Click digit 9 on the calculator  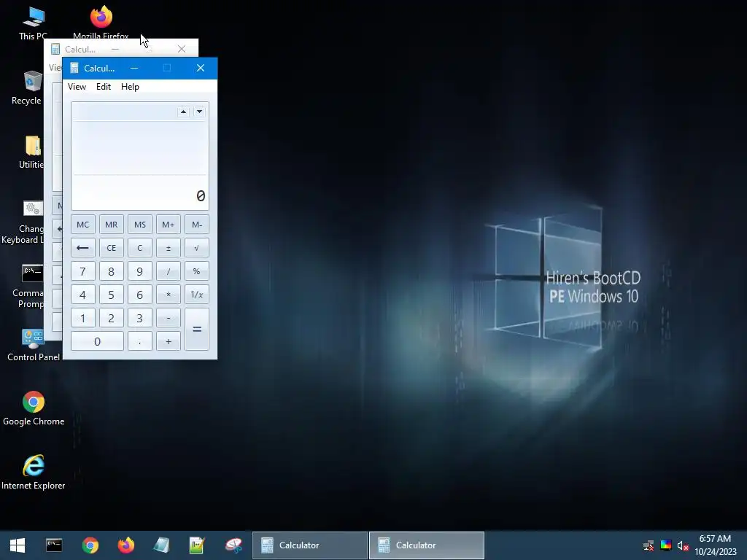pos(140,271)
